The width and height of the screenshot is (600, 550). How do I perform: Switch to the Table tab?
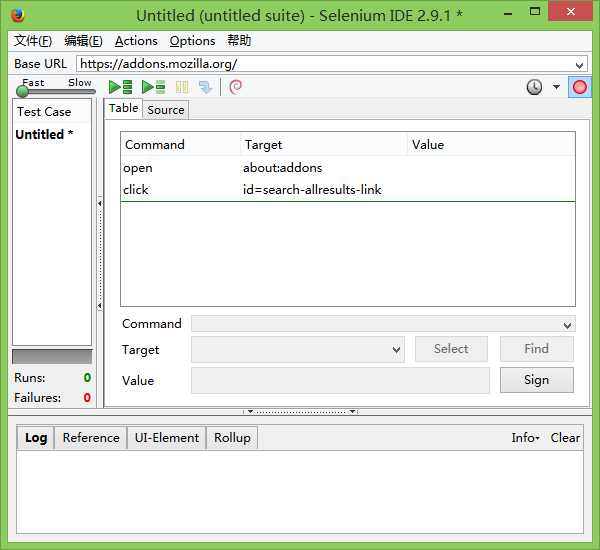123,108
